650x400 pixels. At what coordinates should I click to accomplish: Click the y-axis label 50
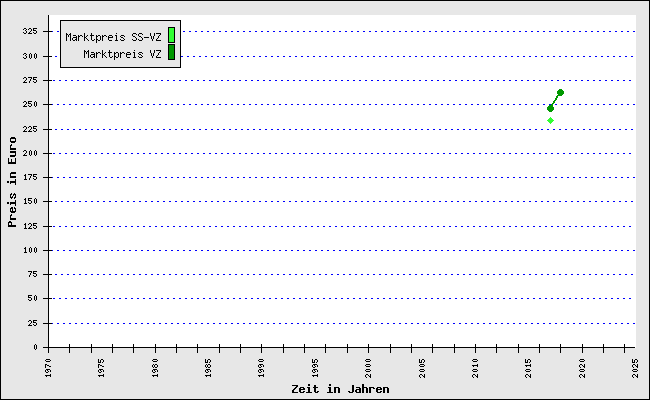point(32,298)
